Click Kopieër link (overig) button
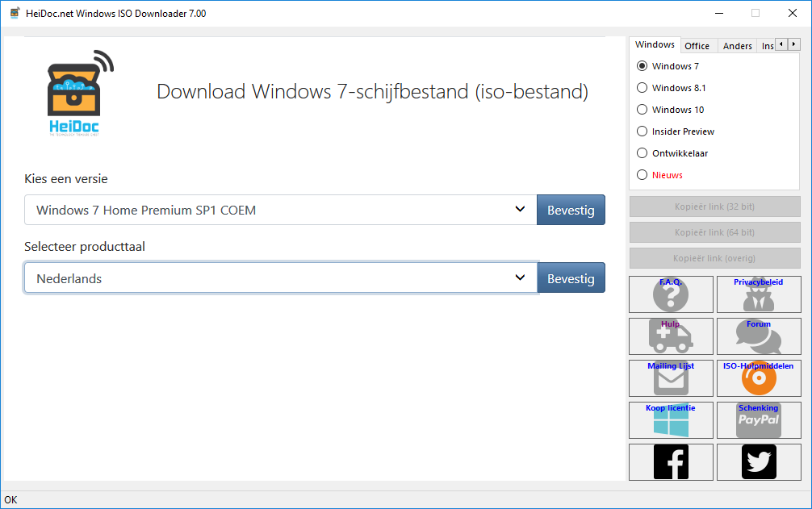Image resolution: width=812 pixels, height=509 pixels. pyautogui.click(x=714, y=258)
